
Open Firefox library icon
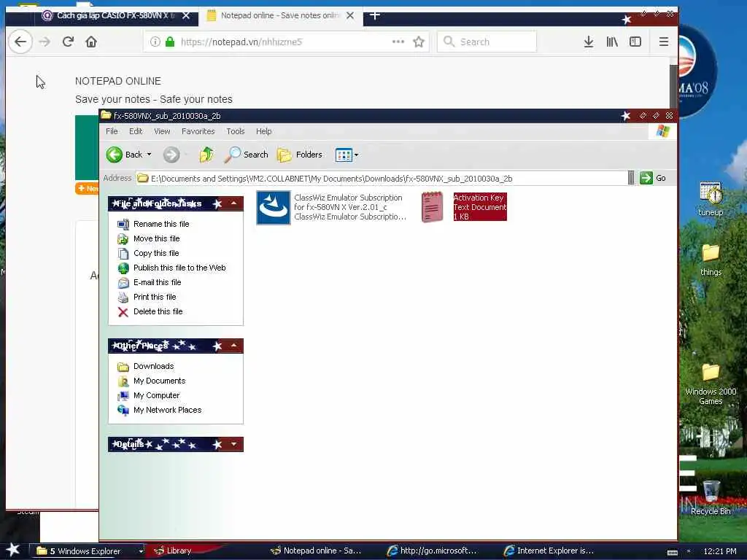point(612,42)
